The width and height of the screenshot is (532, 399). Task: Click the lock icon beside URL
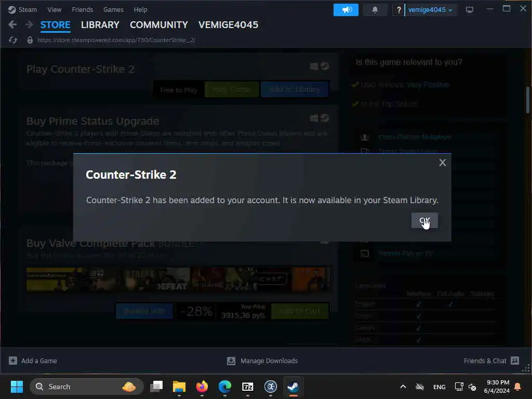coord(30,40)
